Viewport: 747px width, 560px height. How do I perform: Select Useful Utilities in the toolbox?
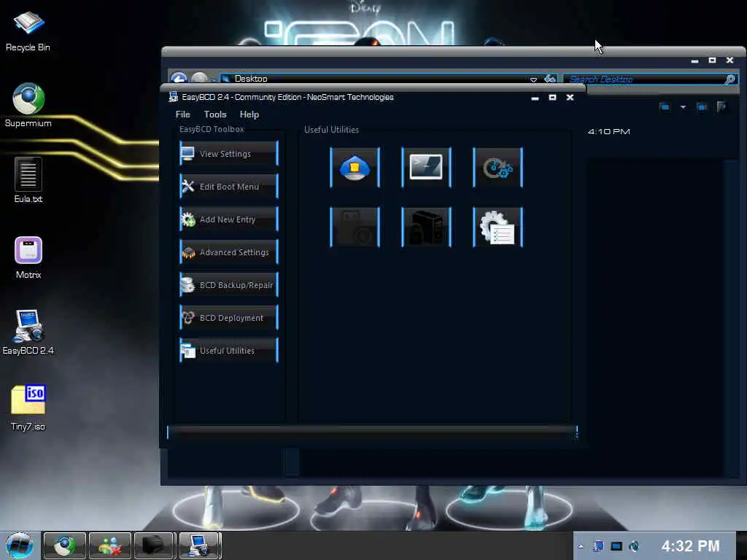point(228,351)
